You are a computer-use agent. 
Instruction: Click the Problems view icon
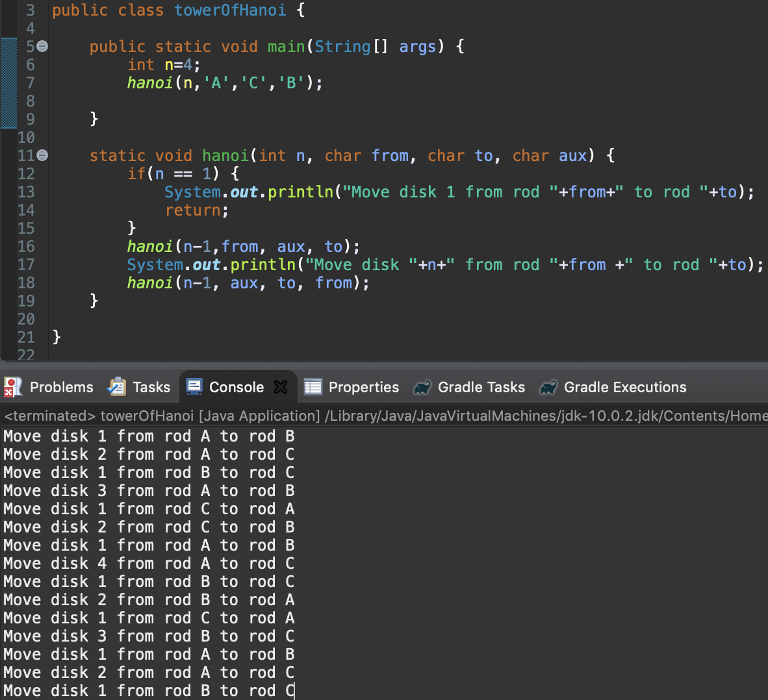click(12, 386)
